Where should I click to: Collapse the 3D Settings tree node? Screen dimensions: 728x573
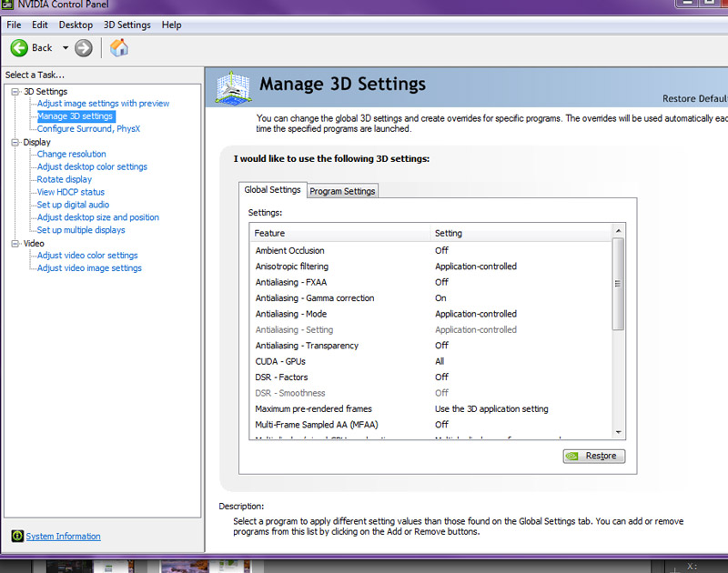click(15, 91)
